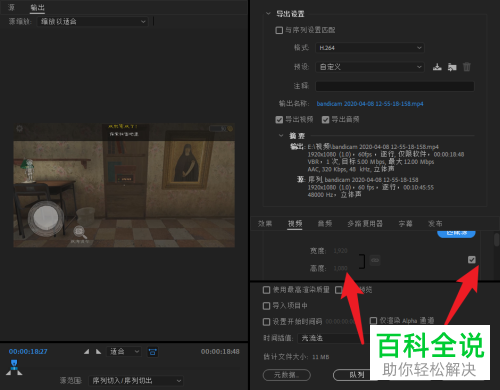Click the import preset icon
This screenshot has height=390, width=500.
click(x=452, y=67)
